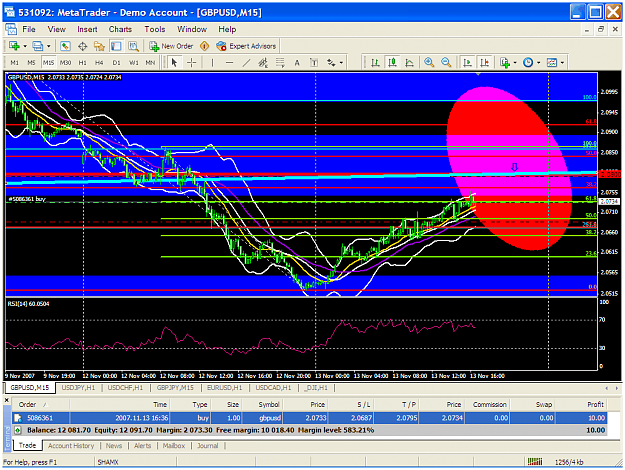Expand the Periodicity clock dropdown arrow
Viewport: 625px width, 470px height.
coord(539,63)
